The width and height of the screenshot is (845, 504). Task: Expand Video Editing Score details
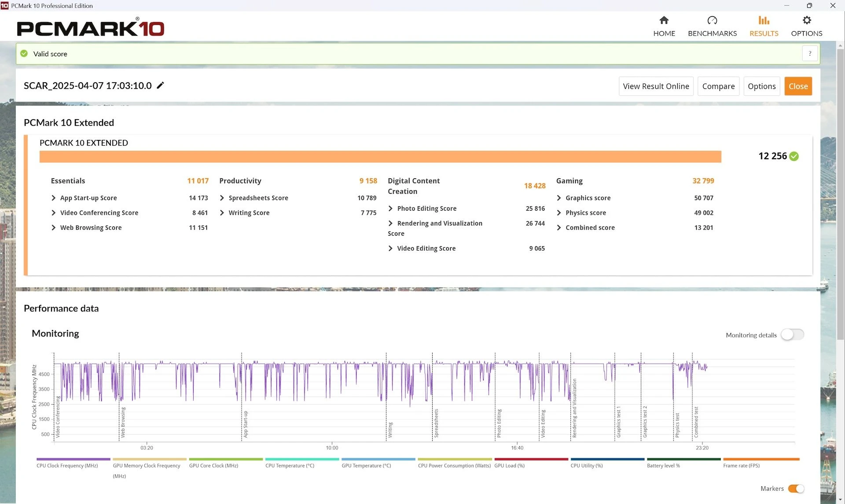click(390, 248)
